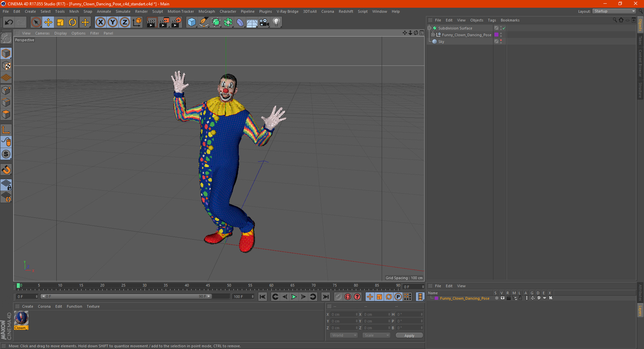Toggle X axis lock
The height and width of the screenshot is (349, 644).
(100, 22)
